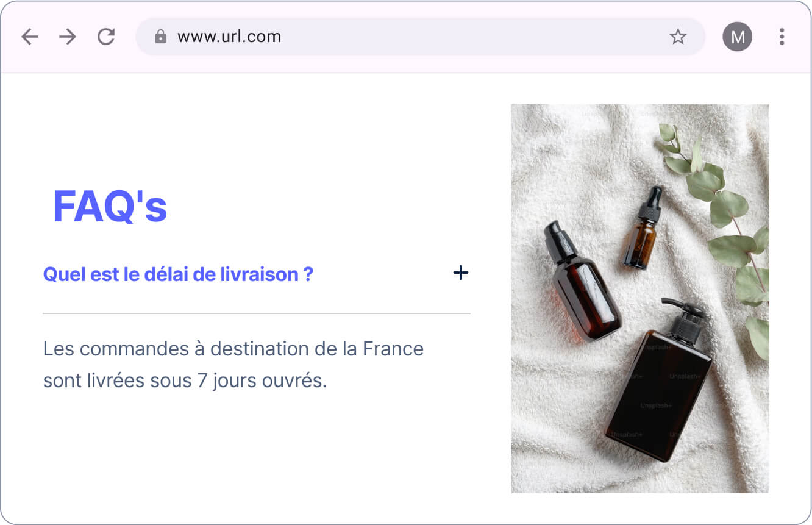Click the browser forward arrow
Image resolution: width=812 pixels, height=525 pixels.
pos(68,37)
